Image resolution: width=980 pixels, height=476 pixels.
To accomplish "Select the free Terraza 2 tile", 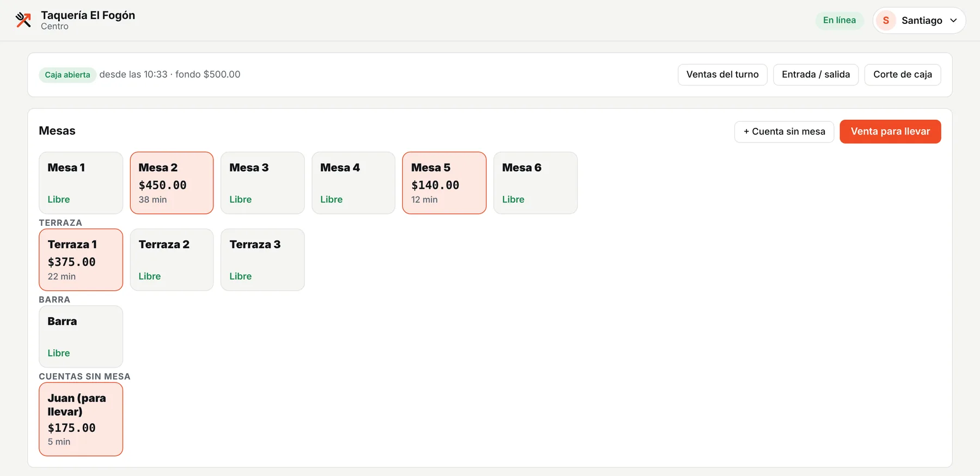I will (171, 259).
